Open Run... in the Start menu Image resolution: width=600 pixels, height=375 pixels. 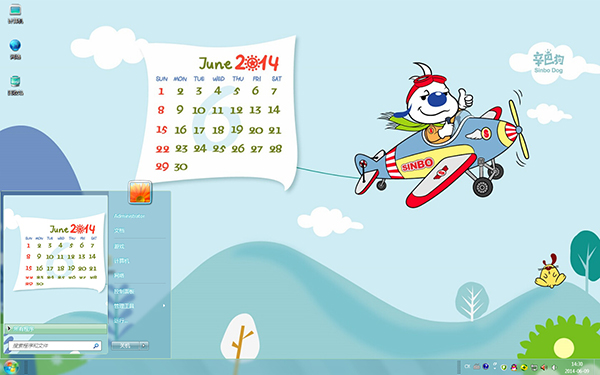[x=121, y=321]
